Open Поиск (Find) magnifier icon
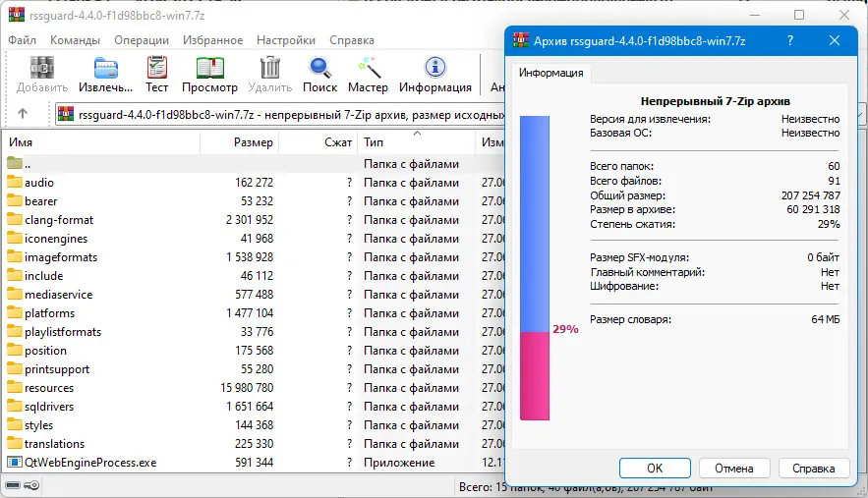This screenshot has width=868, height=498. (319, 68)
